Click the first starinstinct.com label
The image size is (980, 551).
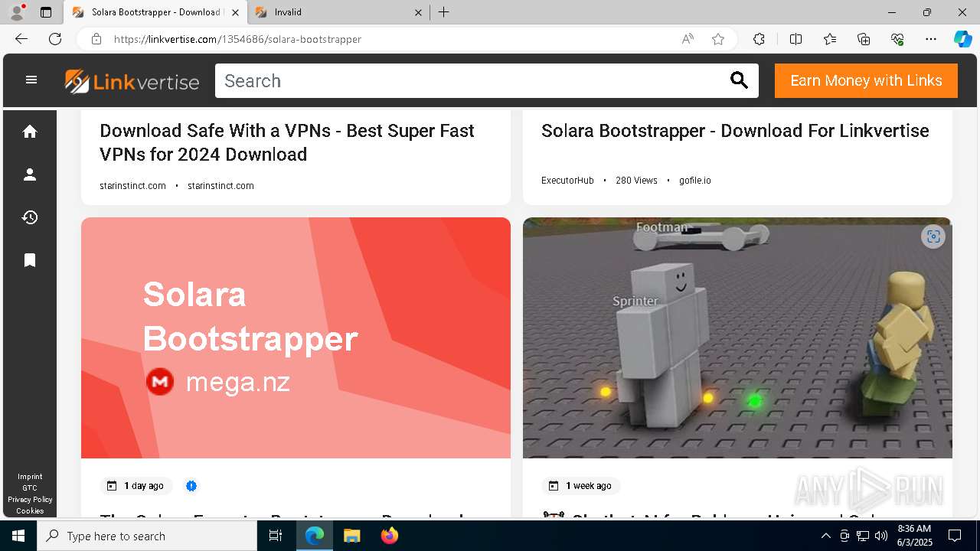coord(132,186)
